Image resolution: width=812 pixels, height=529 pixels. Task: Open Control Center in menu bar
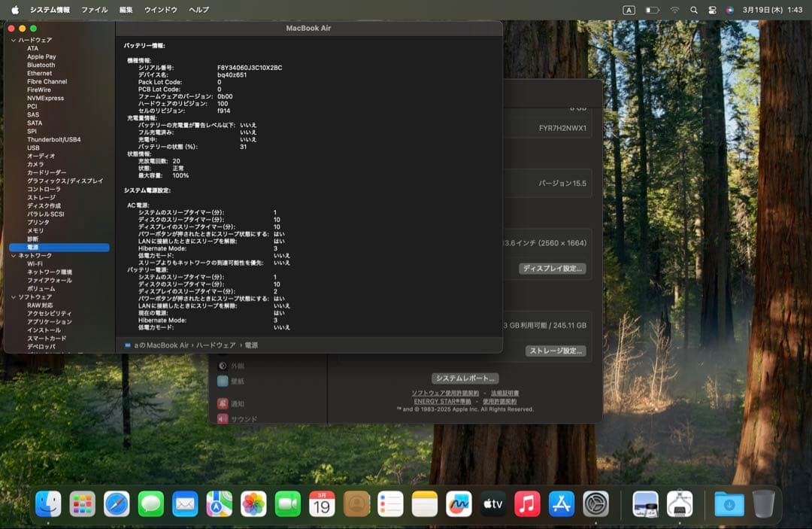tap(712, 10)
